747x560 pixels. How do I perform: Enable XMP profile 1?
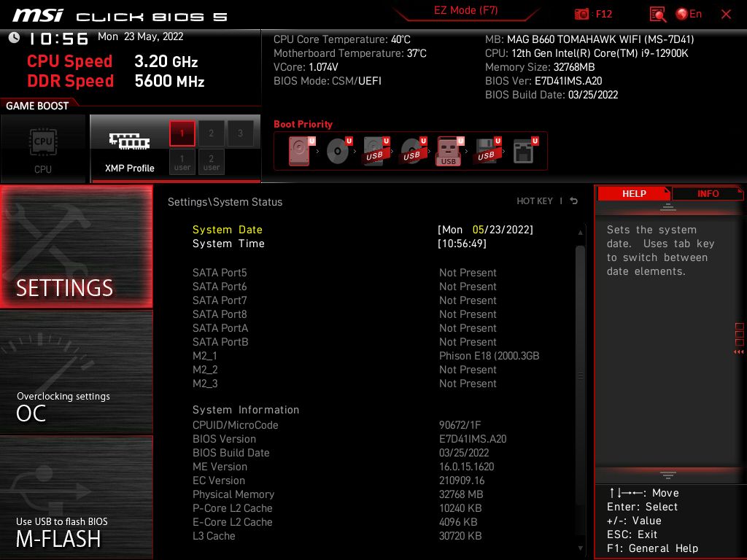click(182, 133)
